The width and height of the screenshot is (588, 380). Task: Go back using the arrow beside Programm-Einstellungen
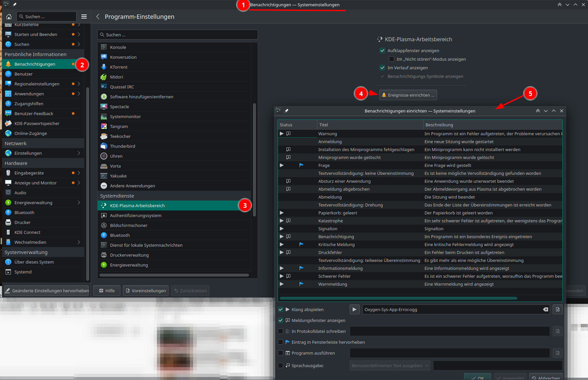98,16
